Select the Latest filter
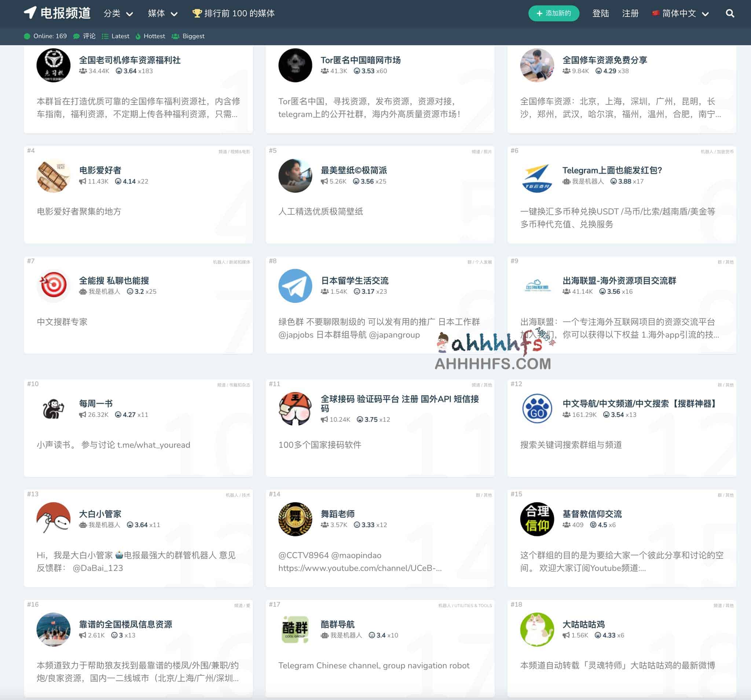The image size is (751, 700). 121,36
